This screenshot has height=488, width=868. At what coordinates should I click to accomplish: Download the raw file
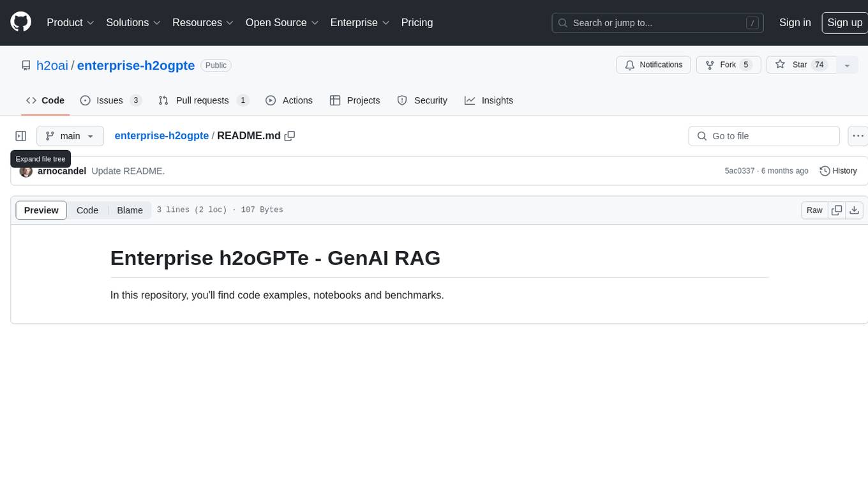click(855, 210)
